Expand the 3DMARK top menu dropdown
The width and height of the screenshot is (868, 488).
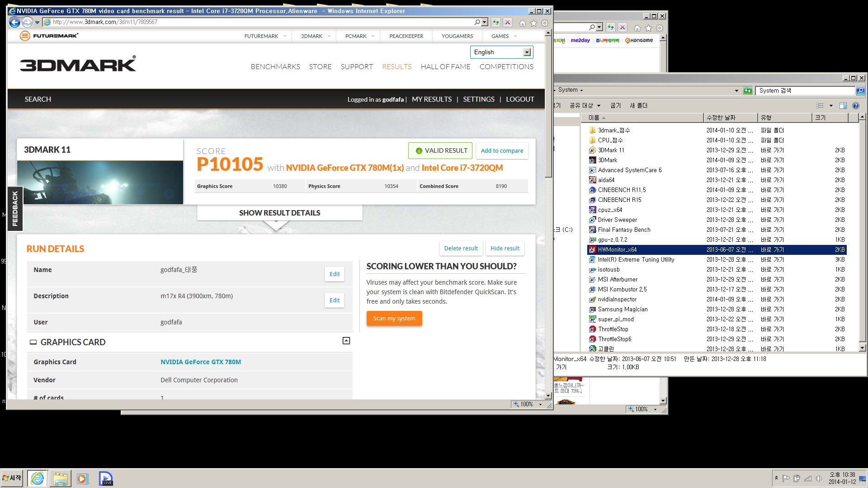(x=329, y=36)
